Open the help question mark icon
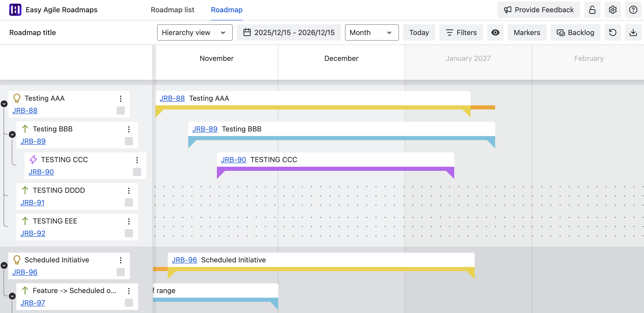644x313 pixels. point(633,10)
